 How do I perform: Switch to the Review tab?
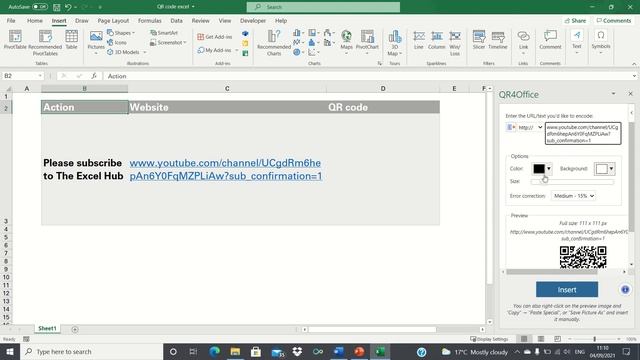[x=200, y=20]
